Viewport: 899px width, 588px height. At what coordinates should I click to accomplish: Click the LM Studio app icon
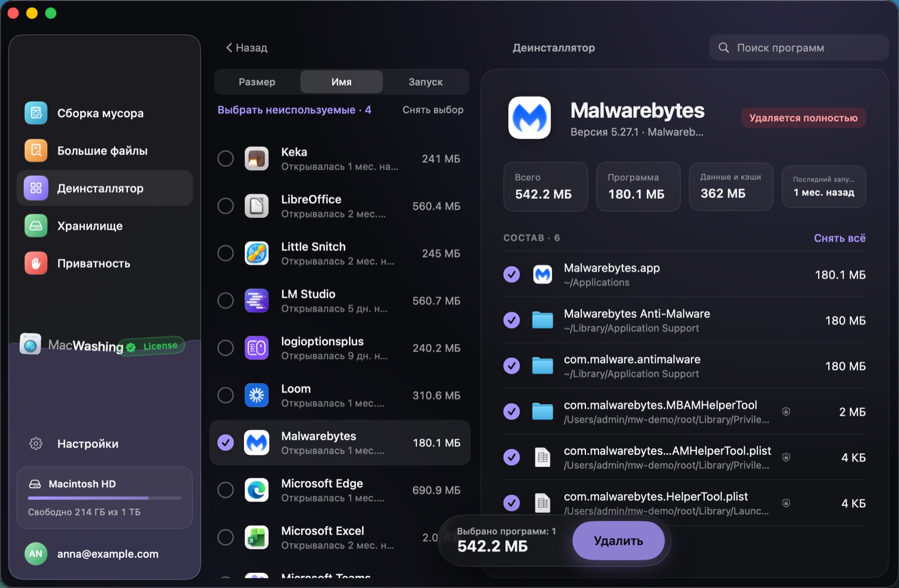click(257, 300)
